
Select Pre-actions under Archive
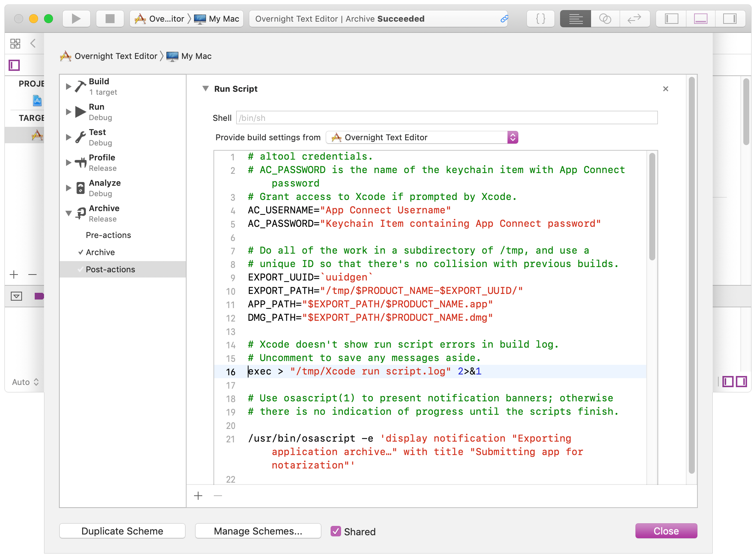point(108,235)
